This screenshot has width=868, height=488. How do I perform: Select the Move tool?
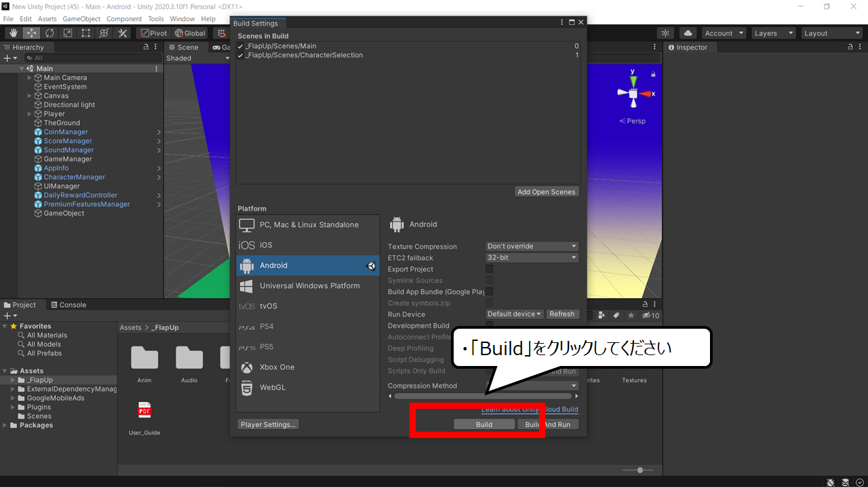pyautogui.click(x=32, y=33)
